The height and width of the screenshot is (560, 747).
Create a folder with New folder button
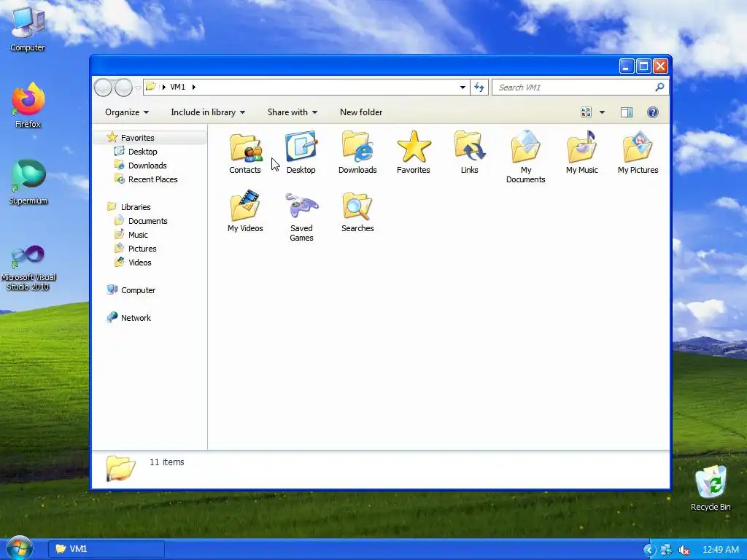pyautogui.click(x=361, y=112)
